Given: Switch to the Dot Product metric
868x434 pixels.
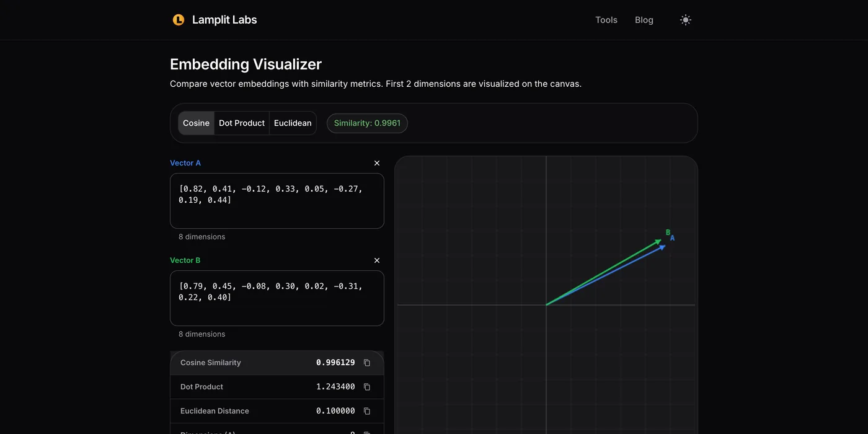Looking at the screenshot, I should pos(242,123).
